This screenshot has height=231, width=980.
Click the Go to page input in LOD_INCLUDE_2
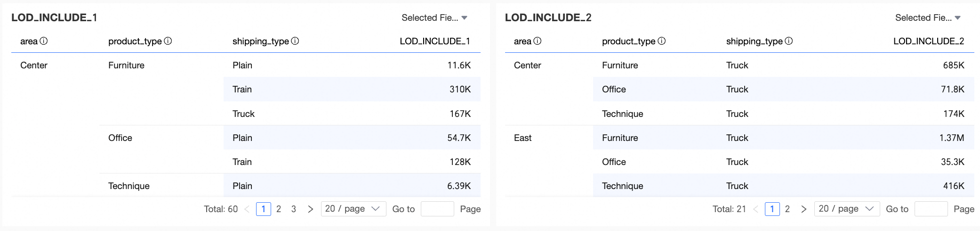tap(931, 209)
